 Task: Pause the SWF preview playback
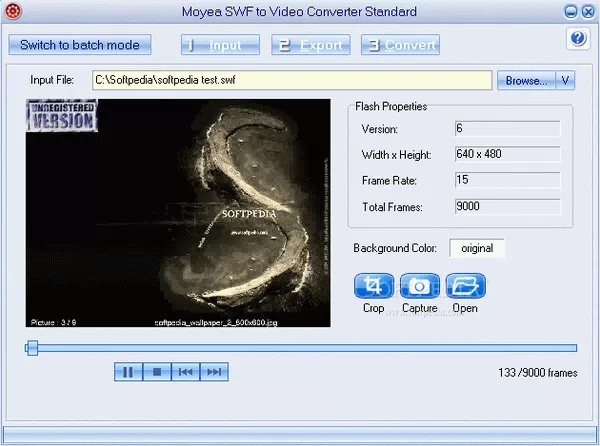(x=128, y=372)
